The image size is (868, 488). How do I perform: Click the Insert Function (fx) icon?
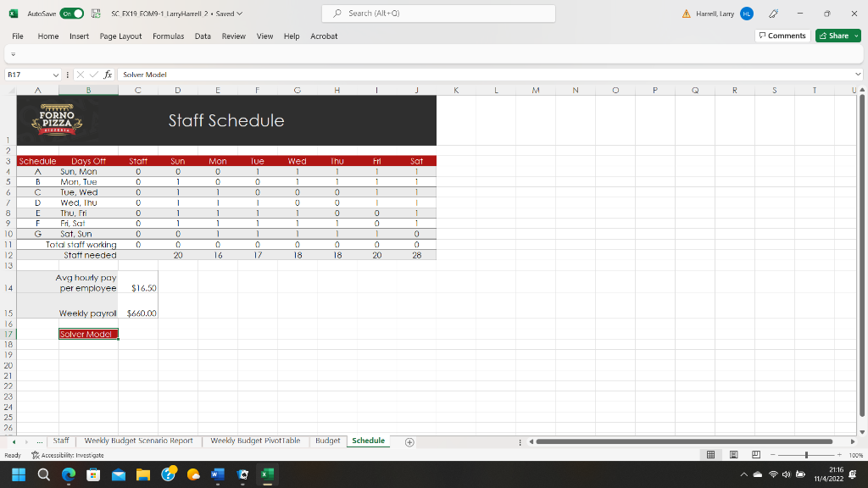pos(107,75)
